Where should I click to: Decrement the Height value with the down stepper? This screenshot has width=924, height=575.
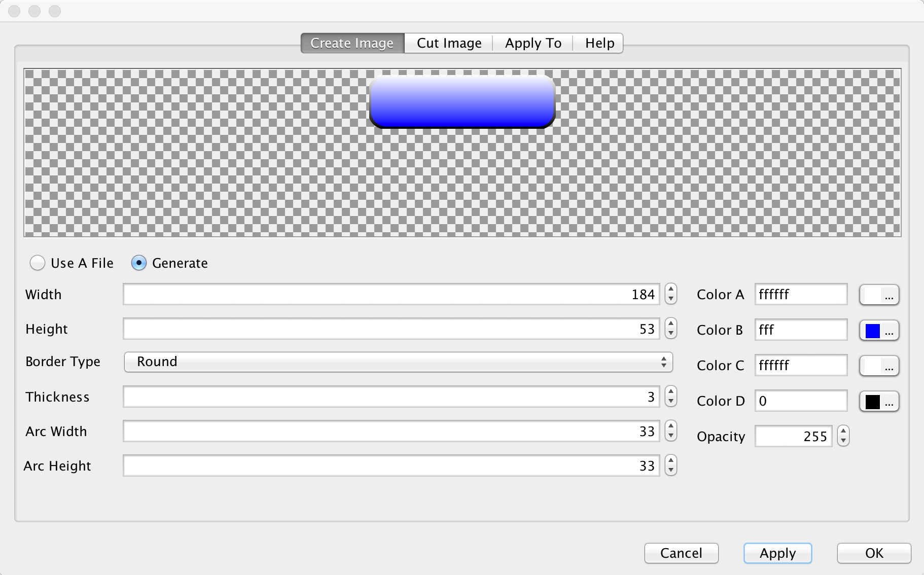tap(670, 333)
